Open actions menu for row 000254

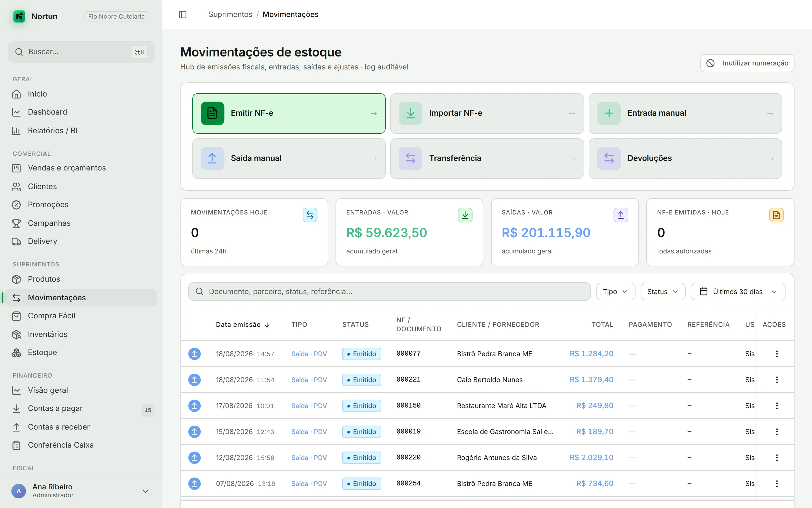776,483
